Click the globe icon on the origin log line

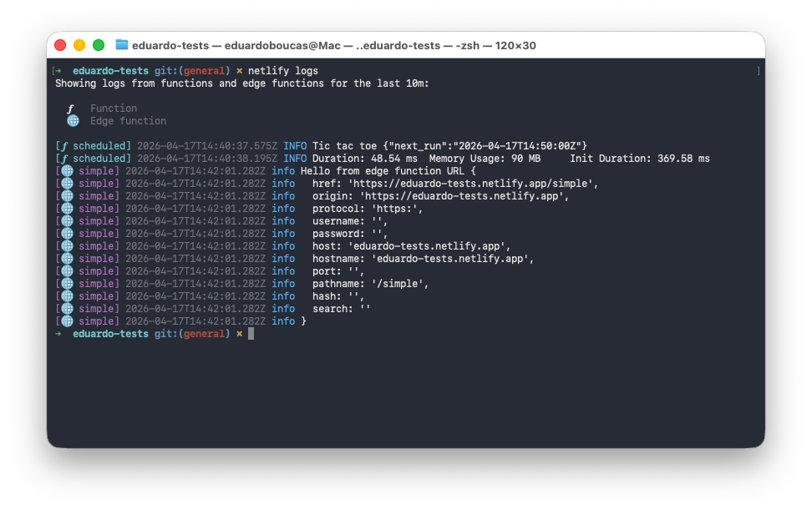(x=68, y=196)
